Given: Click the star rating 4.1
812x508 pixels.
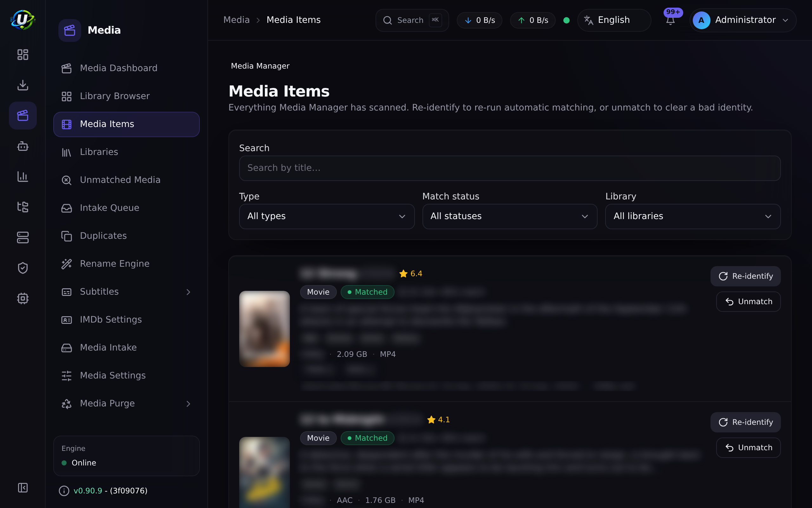Looking at the screenshot, I should pyautogui.click(x=439, y=420).
